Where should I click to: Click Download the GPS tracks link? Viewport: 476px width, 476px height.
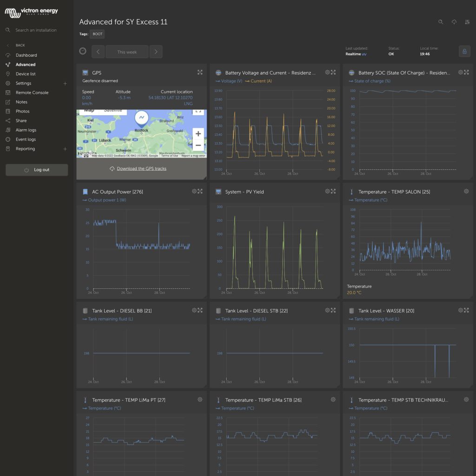[x=141, y=169]
